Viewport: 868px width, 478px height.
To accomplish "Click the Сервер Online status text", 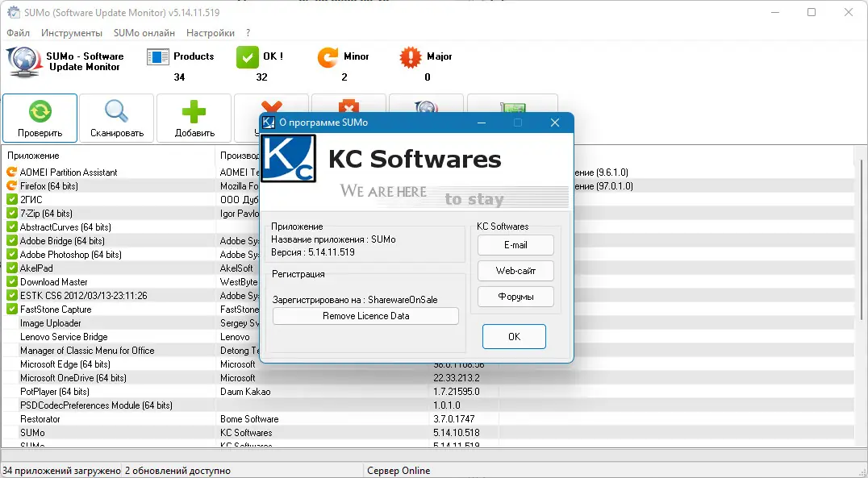I will point(399,471).
